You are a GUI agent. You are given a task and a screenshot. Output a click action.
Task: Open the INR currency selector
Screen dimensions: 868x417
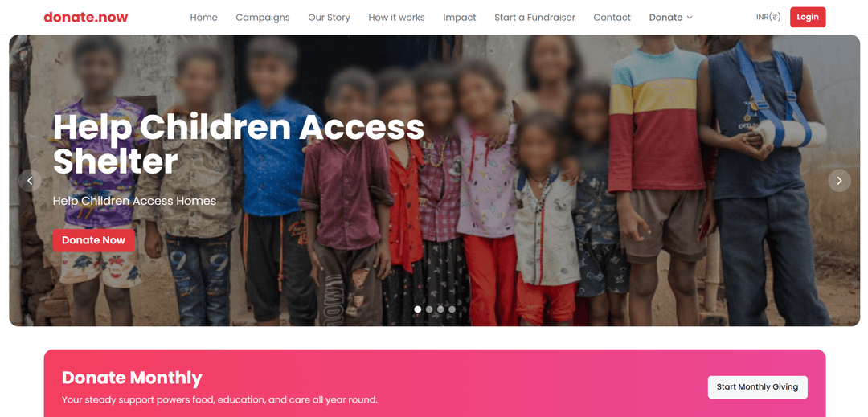[x=768, y=17]
